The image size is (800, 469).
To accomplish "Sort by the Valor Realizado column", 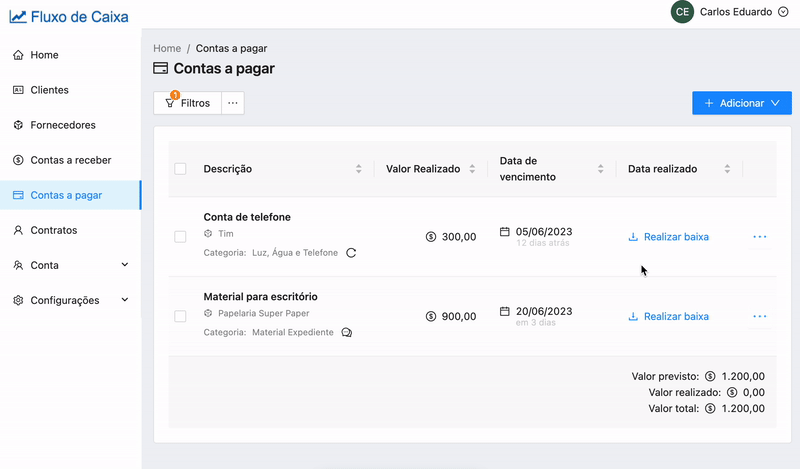I will pos(472,169).
